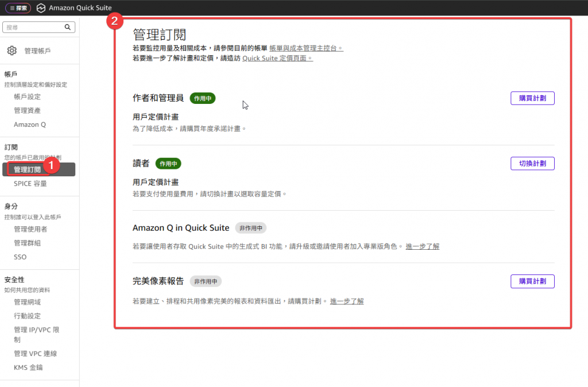Open KMS 金鑰 page

[x=28, y=367]
